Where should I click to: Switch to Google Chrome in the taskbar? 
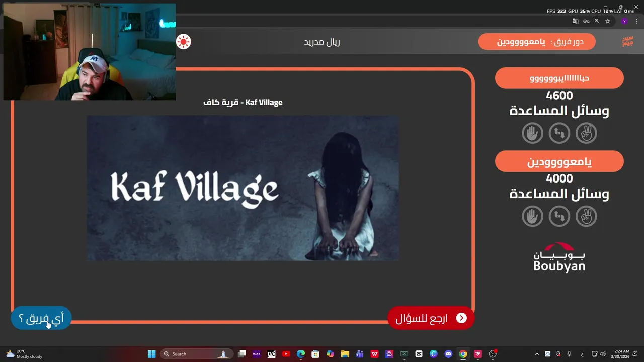[x=463, y=354]
